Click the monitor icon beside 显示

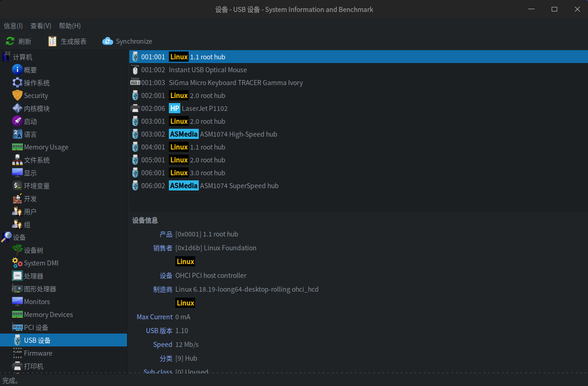click(x=17, y=173)
